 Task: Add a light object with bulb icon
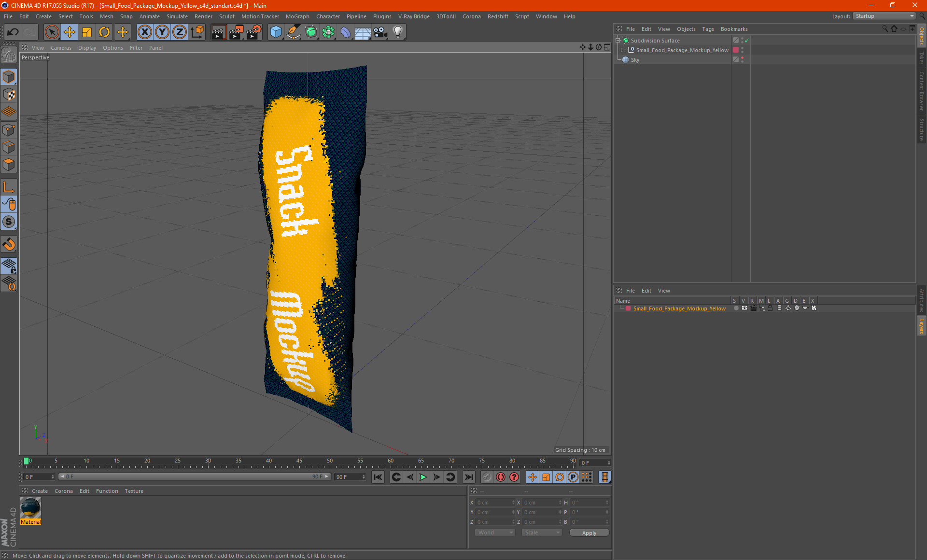click(x=397, y=32)
